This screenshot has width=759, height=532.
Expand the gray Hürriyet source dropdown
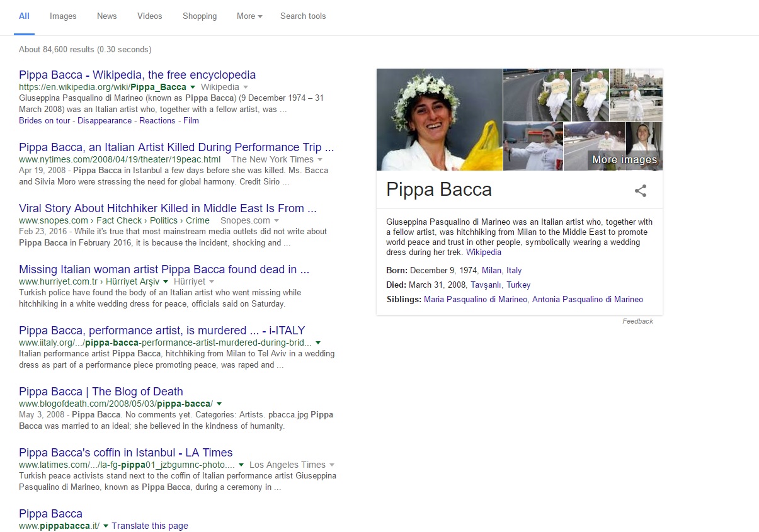click(x=212, y=282)
